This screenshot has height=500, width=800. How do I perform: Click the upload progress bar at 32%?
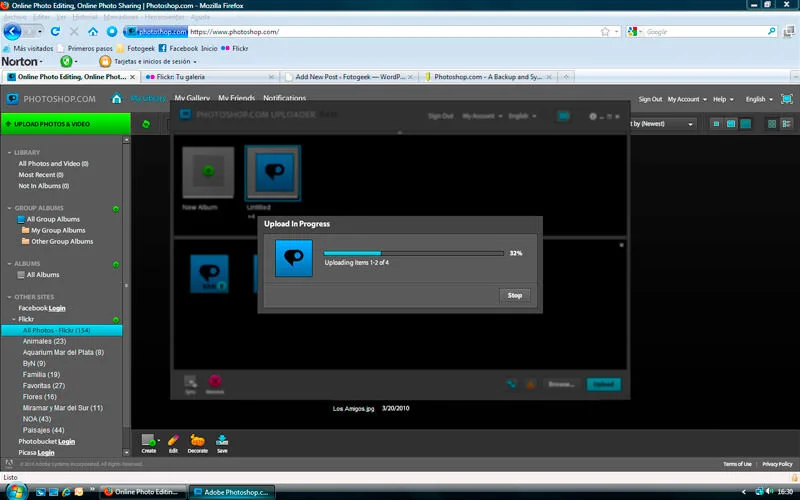[x=414, y=253]
